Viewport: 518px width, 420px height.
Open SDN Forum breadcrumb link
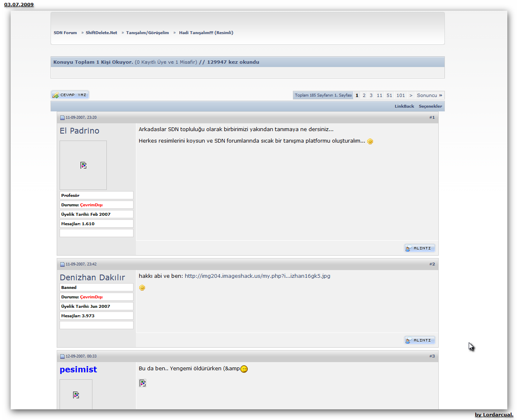pos(65,33)
